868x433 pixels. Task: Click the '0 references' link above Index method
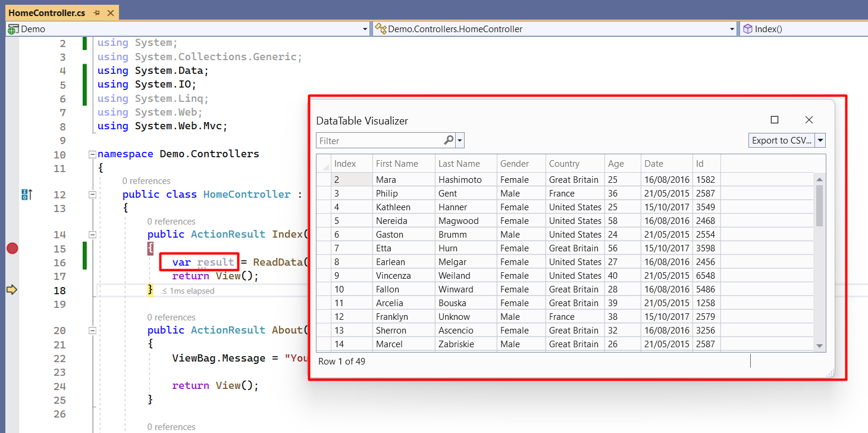pos(171,222)
